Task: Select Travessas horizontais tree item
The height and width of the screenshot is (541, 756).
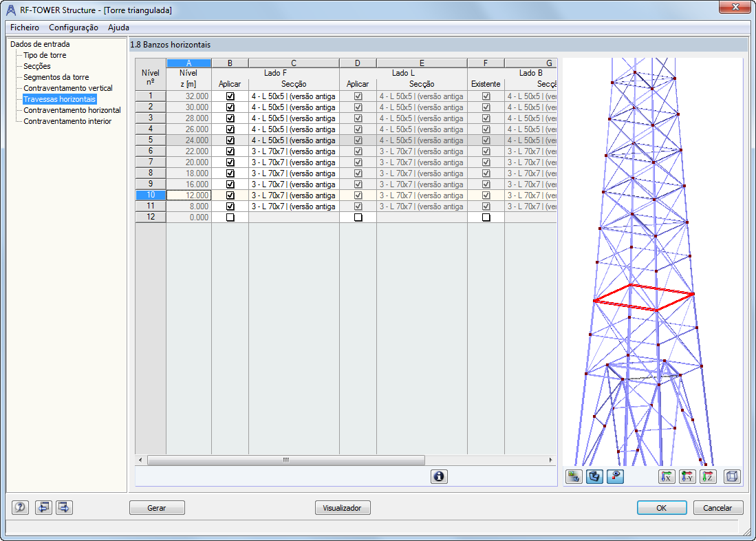Action: pyautogui.click(x=60, y=99)
